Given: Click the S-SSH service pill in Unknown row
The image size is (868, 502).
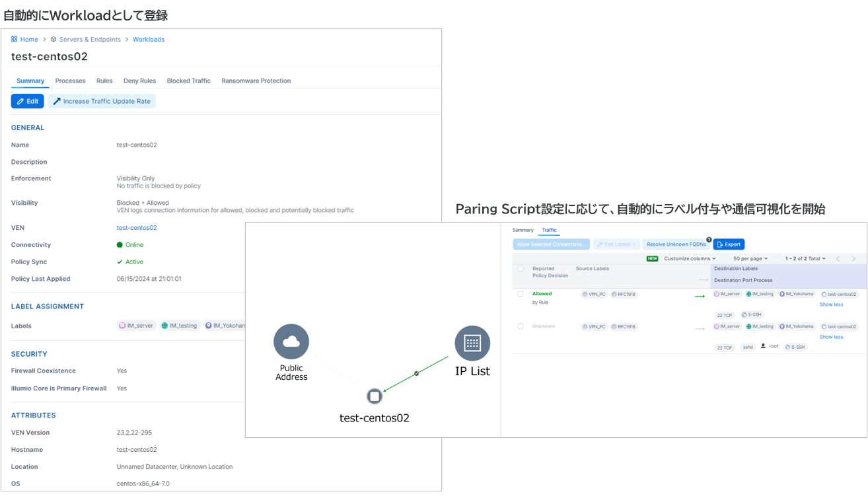Looking at the screenshot, I should pyautogui.click(x=795, y=347).
